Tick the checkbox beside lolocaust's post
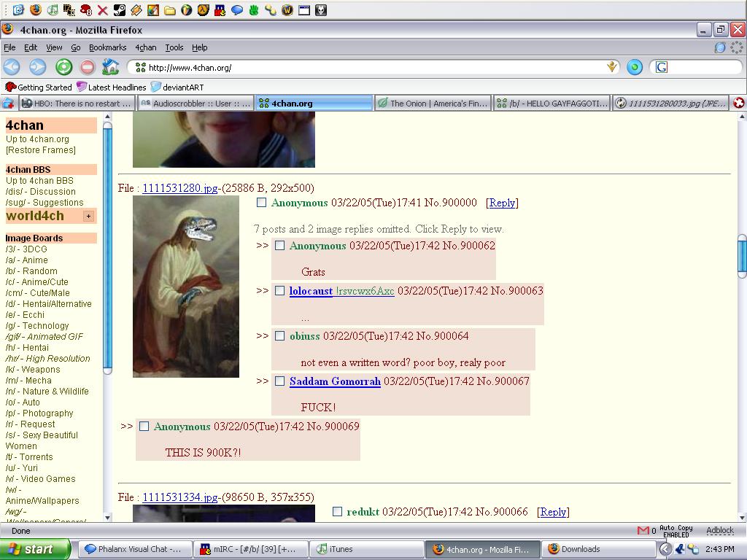The height and width of the screenshot is (560, 747). [x=279, y=291]
